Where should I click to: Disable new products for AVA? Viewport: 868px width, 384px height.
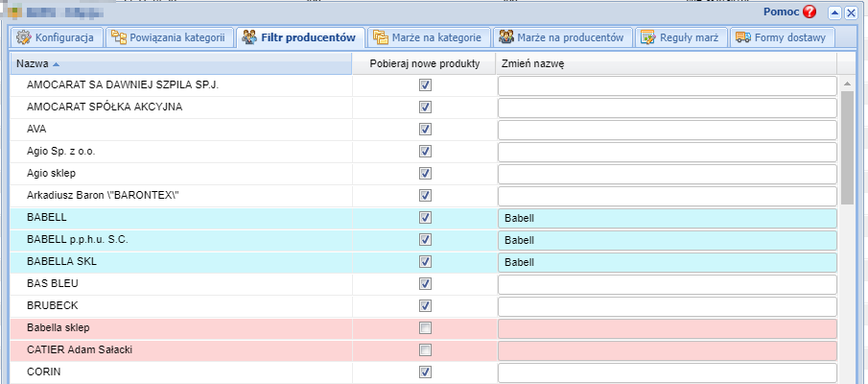pyautogui.click(x=425, y=130)
